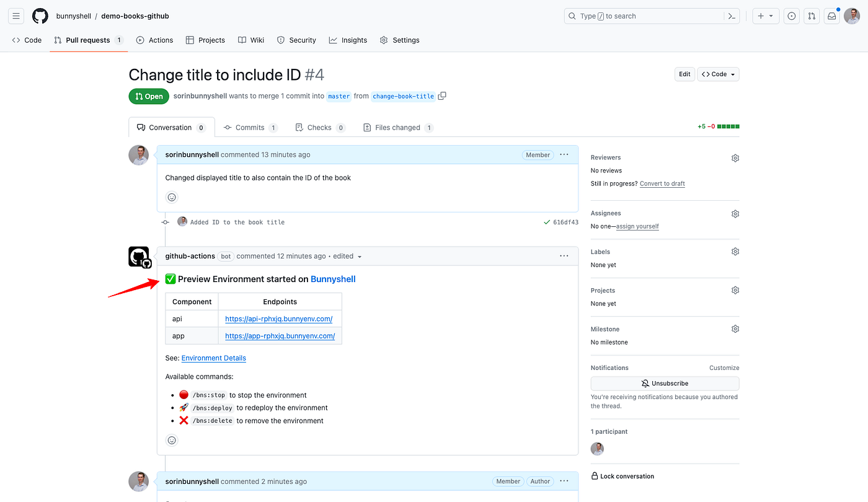Open the user avatar menu

[x=851, y=16]
